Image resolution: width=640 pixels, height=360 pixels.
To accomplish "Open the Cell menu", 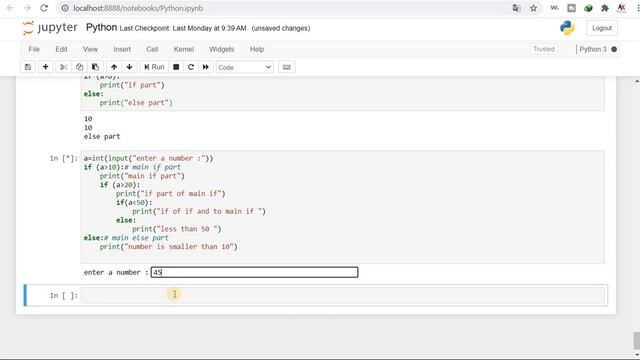I will click(152, 49).
